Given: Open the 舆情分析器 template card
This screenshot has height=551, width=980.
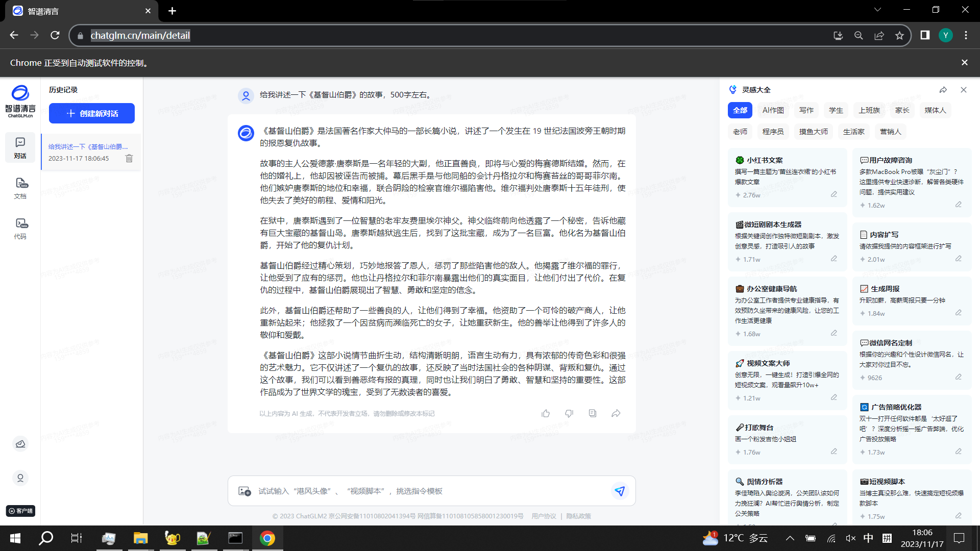Looking at the screenshot, I should (787, 497).
